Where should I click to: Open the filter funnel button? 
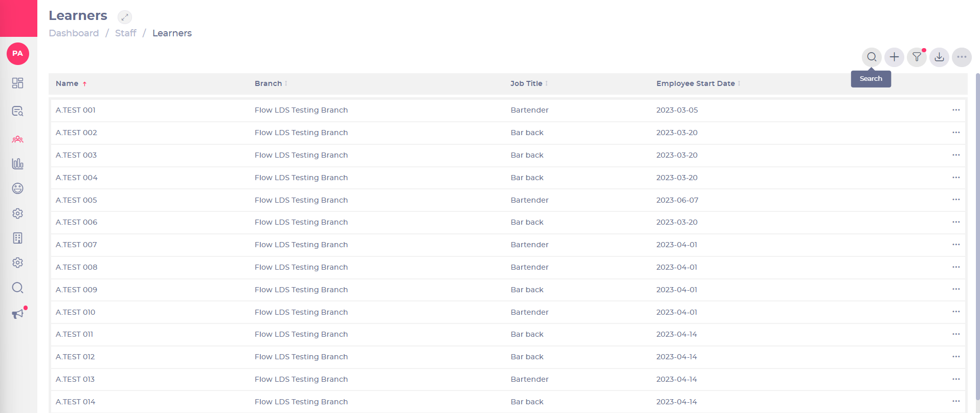(917, 57)
